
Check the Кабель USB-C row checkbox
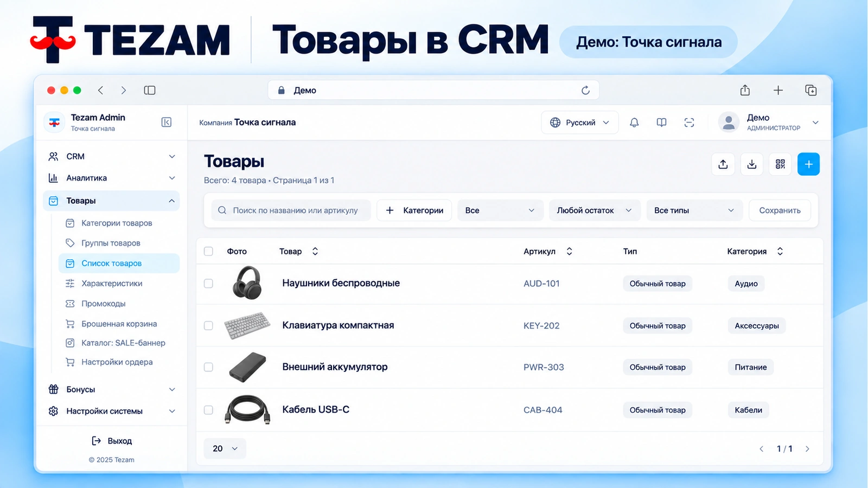click(208, 410)
